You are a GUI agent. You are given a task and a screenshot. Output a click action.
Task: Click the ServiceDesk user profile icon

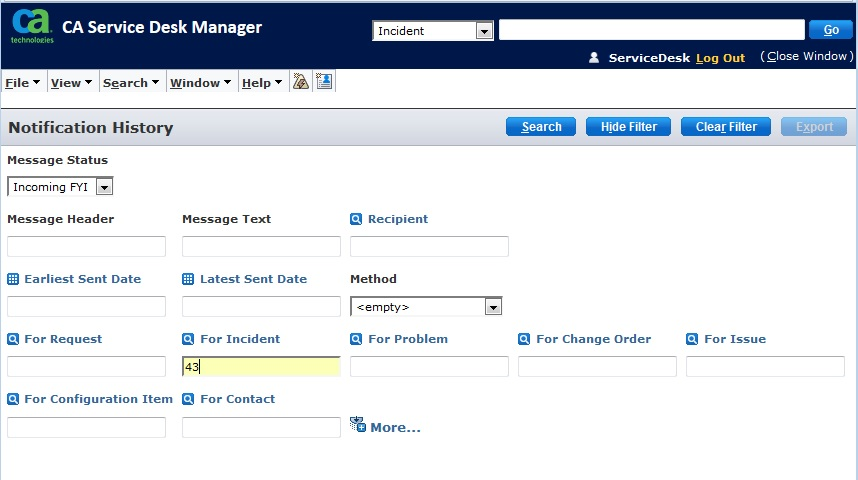tap(594, 57)
